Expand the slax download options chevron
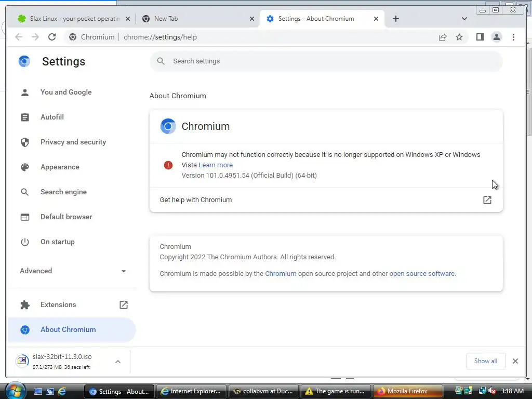This screenshot has height=399, width=532. (x=118, y=362)
